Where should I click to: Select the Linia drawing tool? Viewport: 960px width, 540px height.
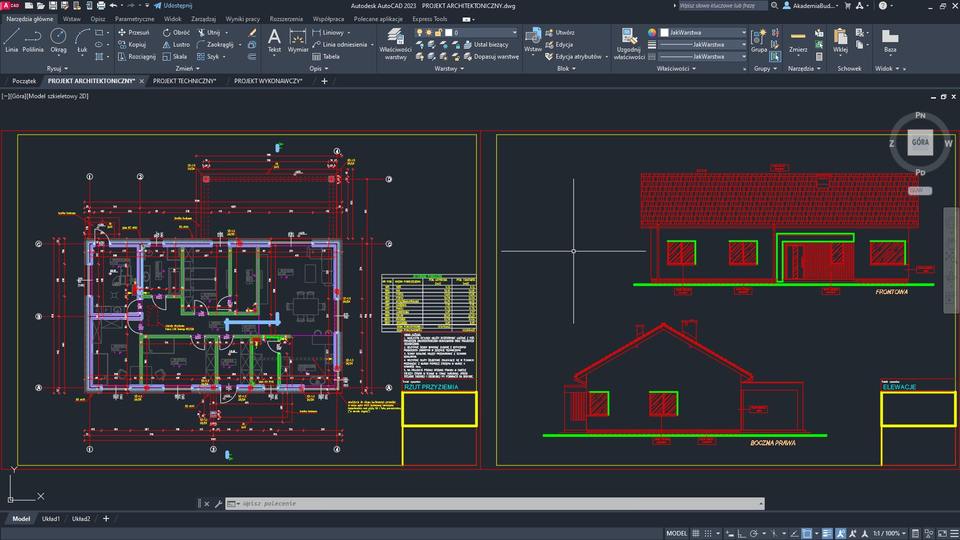tap(12, 39)
